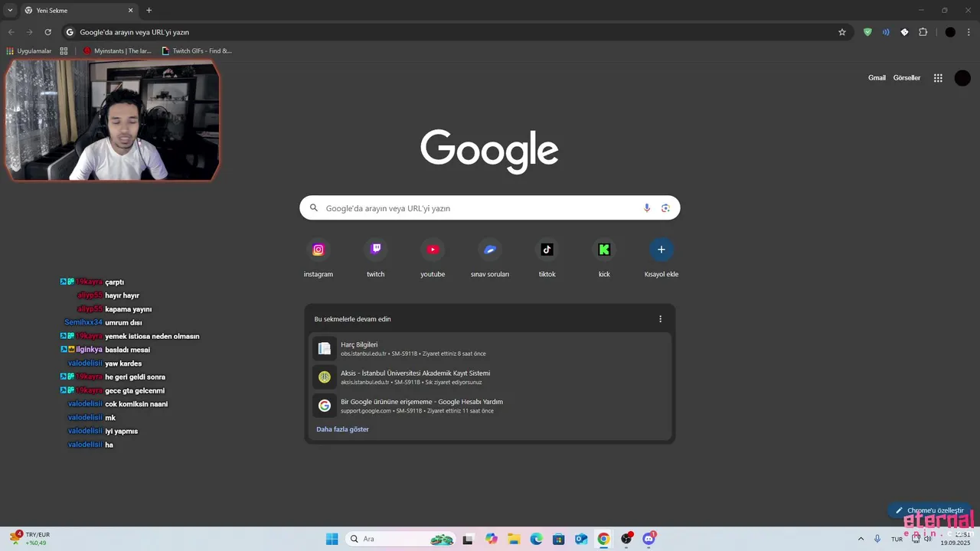980x551 pixels.
Task: Open a new tab with the plus button
Action: pos(149,11)
